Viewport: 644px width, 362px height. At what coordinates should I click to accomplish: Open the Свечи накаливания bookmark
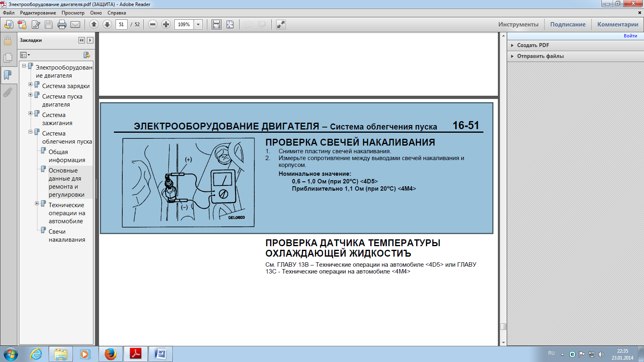66,236
